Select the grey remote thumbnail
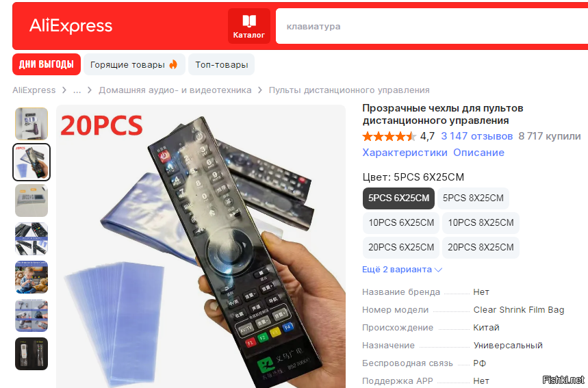 31,201
